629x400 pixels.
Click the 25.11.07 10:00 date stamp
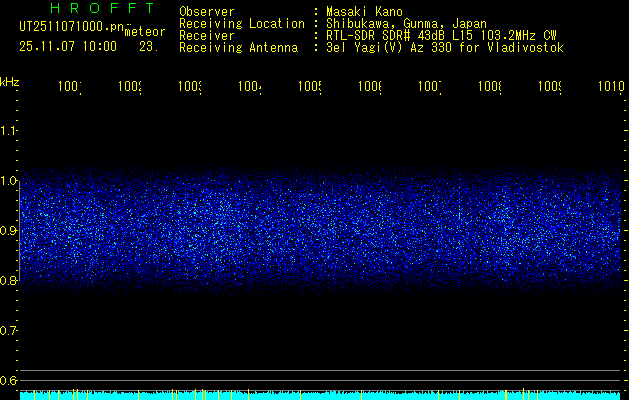tap(68, 46)
